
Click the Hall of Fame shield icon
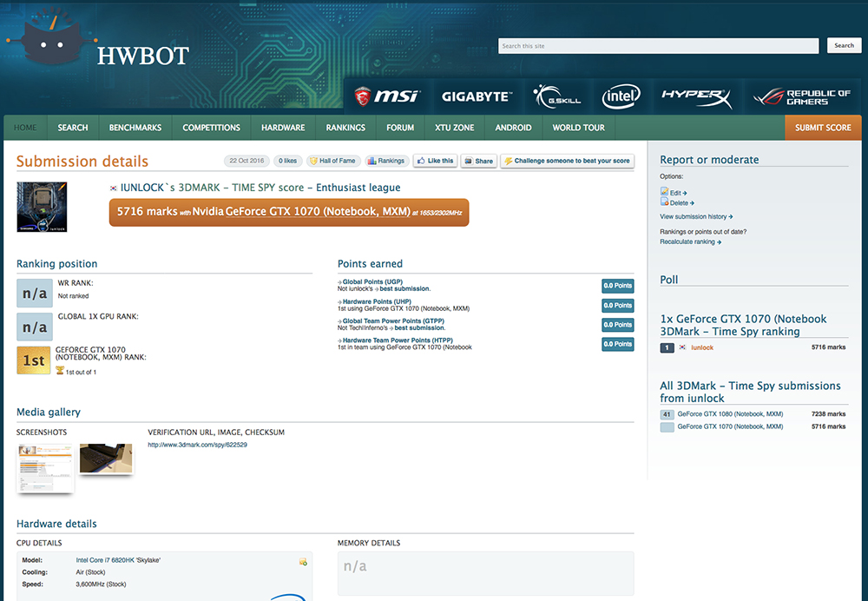click(313, 161)
